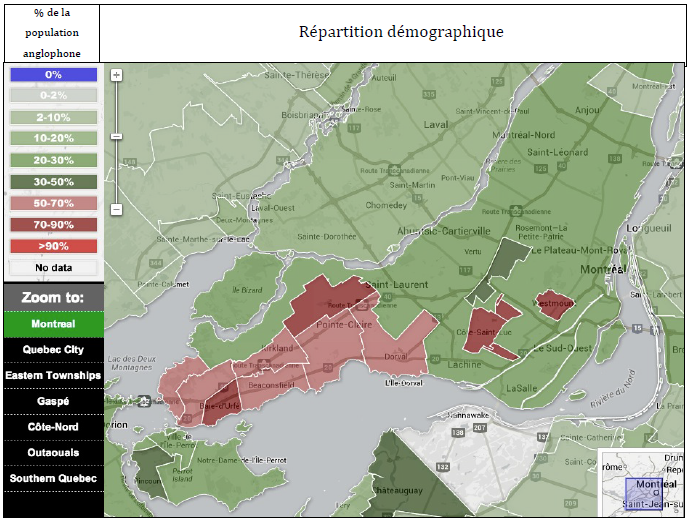
Task: Pick the 50-70% pink legend swatch
Action: pos(53,203)
